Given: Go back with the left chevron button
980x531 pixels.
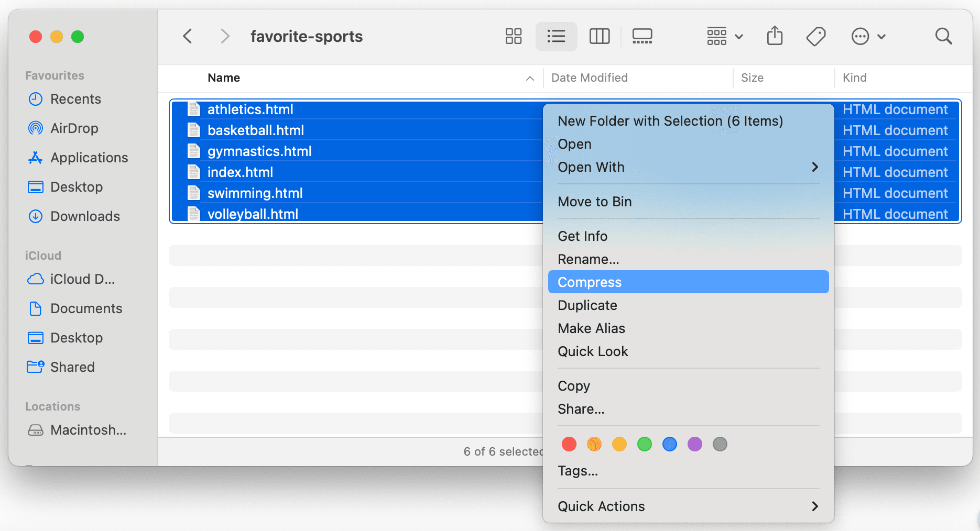Looking at the screenshot, I should coord(188,36).
